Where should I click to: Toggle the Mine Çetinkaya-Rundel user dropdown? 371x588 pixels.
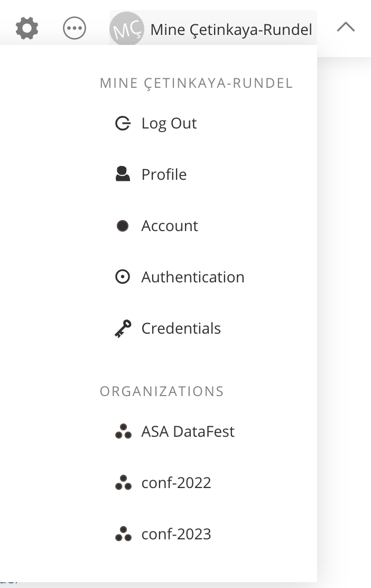[231, 30]
